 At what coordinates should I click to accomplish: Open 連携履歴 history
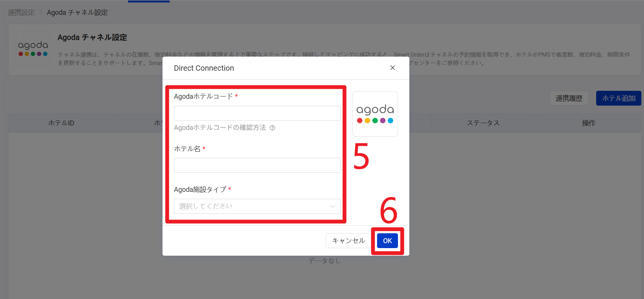[569, 98]
